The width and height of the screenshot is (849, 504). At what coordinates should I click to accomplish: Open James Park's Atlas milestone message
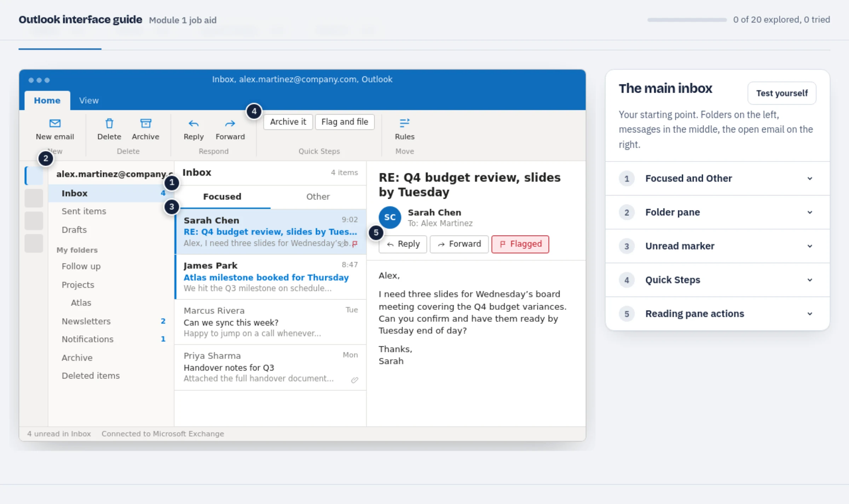(x=271, y=277)
